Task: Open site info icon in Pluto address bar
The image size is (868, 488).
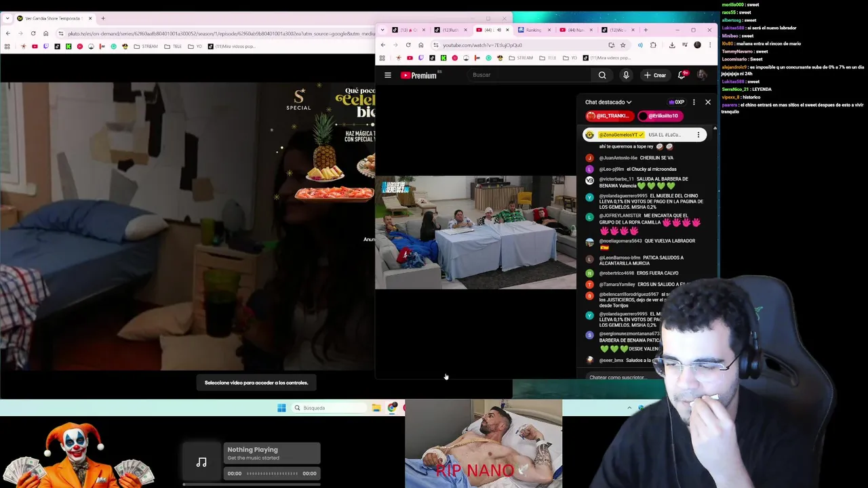Action: pyautogui.click(x=61, y=33)
